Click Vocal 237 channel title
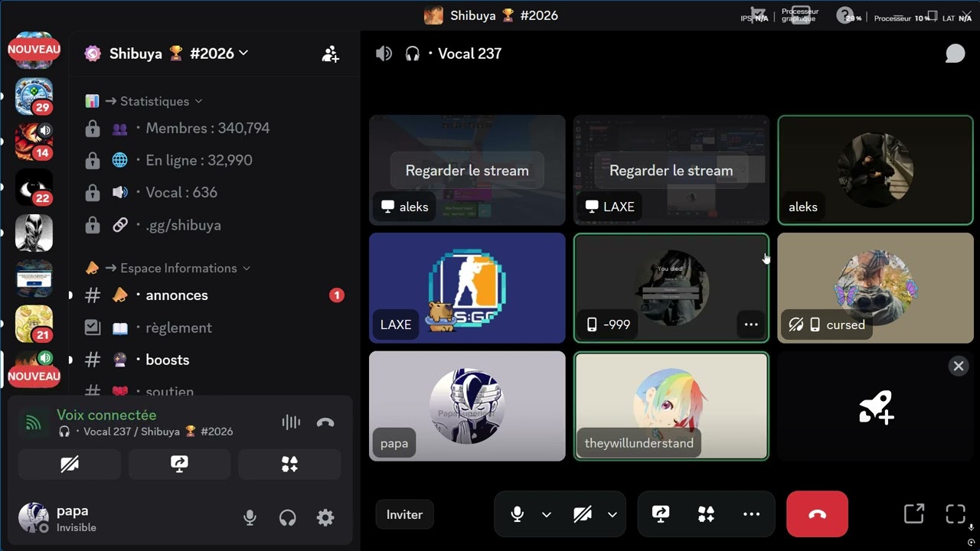This screenshot has height=551, width=980. tap(469, 54)
